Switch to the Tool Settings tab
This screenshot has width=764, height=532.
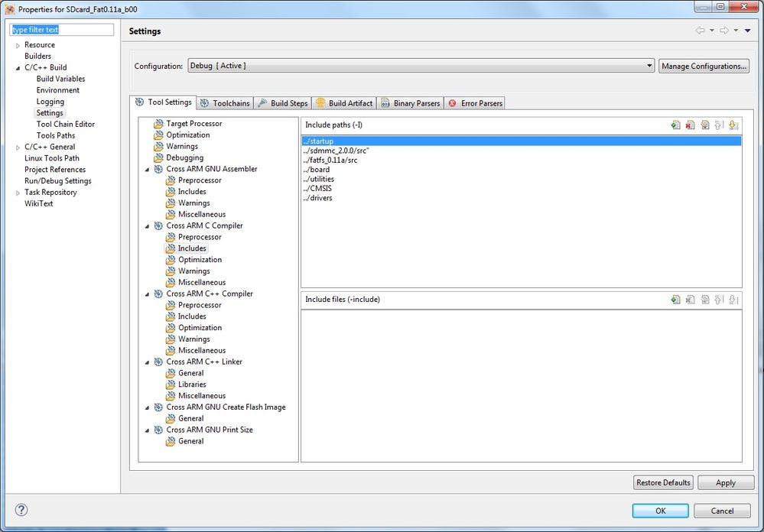coord(163,102)
